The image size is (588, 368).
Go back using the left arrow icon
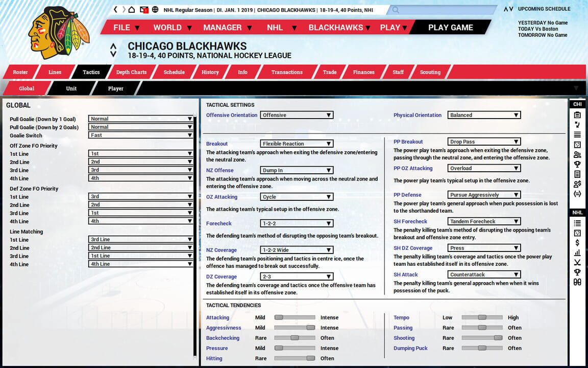click(x=116, y=10)
